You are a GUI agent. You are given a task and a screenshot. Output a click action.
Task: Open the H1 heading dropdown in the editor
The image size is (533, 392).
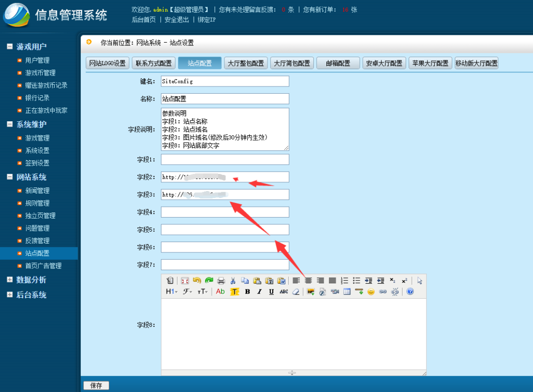(x=172, y=292)
